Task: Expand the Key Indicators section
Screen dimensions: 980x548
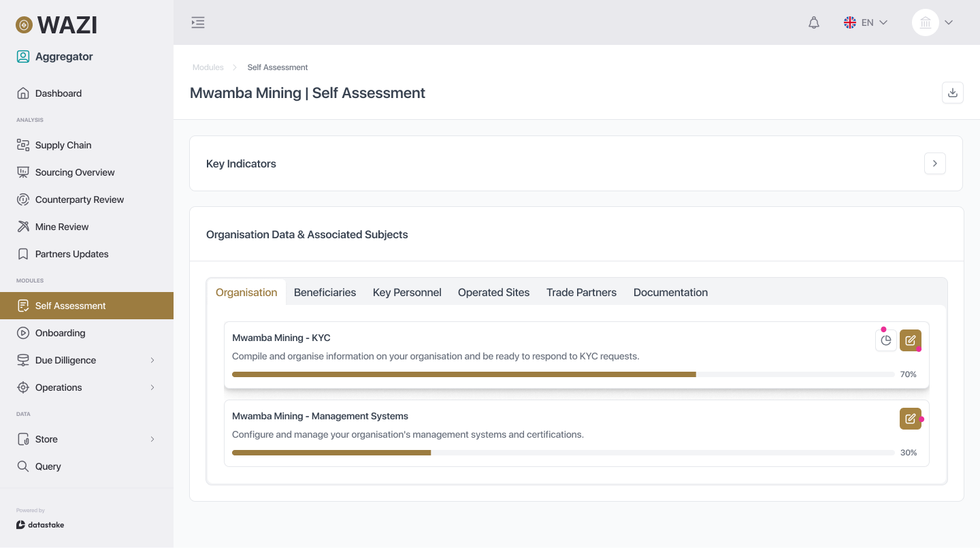Action: (935, 163)
